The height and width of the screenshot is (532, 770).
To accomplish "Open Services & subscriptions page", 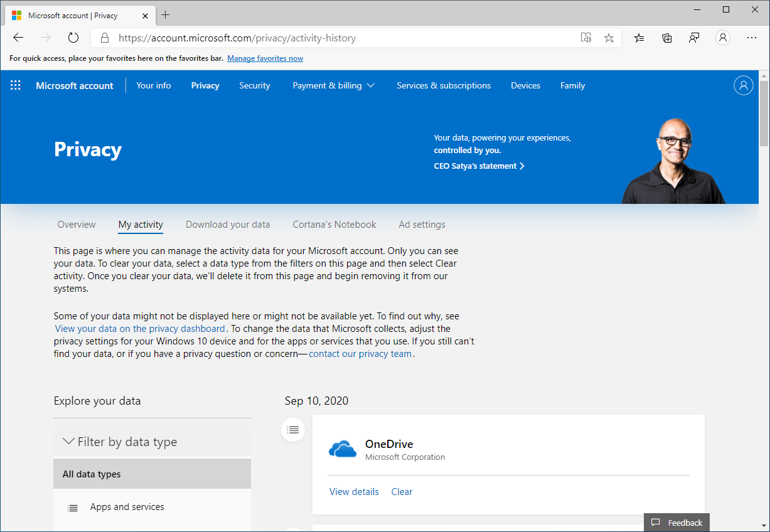I will pyautogui.click(x=444, y=85).
